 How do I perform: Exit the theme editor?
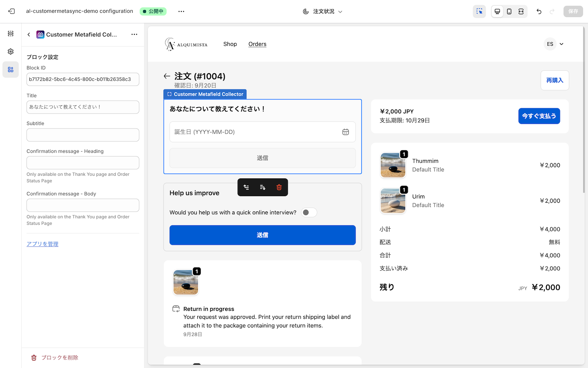coord(11,11)
